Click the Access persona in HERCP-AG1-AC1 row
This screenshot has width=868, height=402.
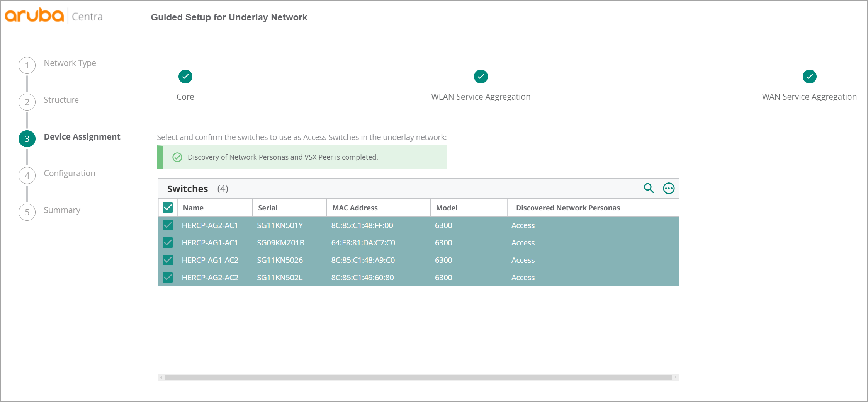pyautogui.click(x=523, y=243)
